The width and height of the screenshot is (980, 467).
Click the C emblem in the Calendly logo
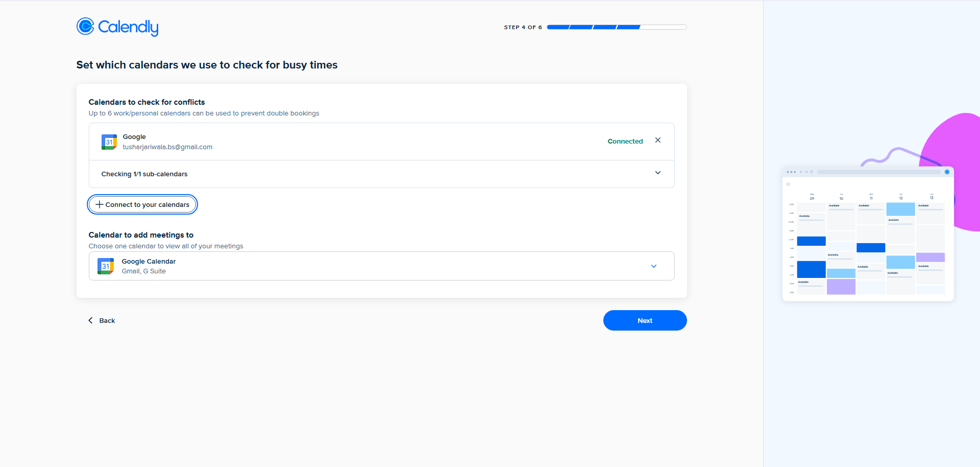[85, 27]
